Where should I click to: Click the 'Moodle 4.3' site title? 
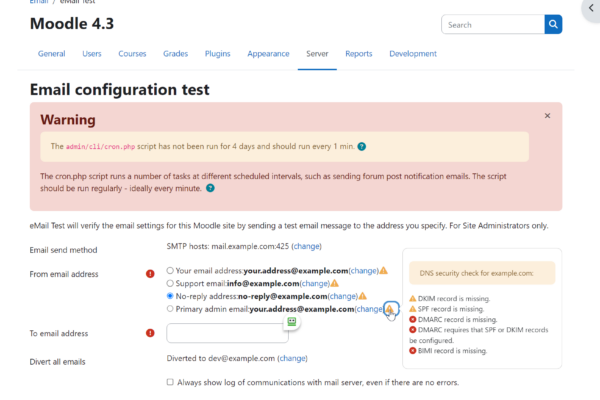pos(72,24)
